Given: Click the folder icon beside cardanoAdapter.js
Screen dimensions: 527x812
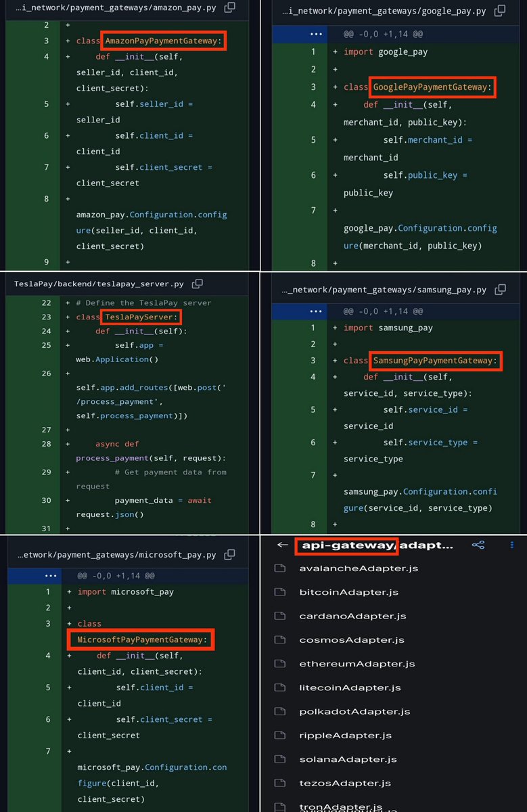Looking at the screenshot, I should [280, 616].
